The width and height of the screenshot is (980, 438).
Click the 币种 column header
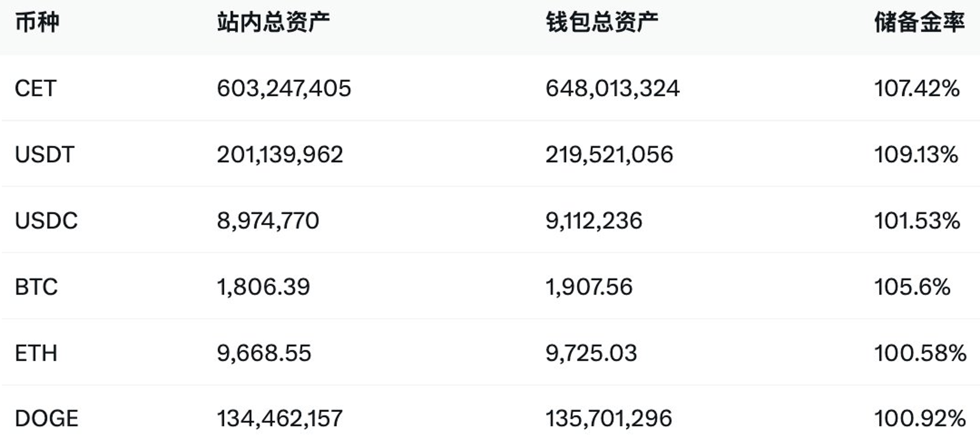tap(37, 23)
